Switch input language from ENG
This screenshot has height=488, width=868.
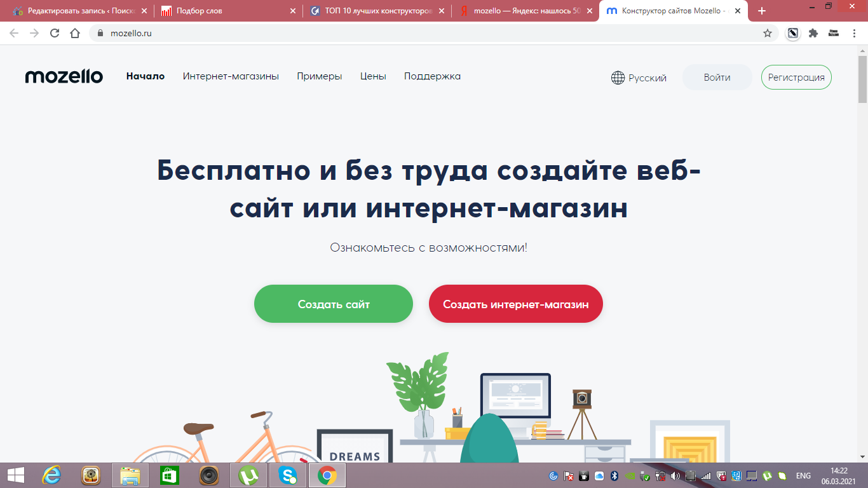(803, 476)
